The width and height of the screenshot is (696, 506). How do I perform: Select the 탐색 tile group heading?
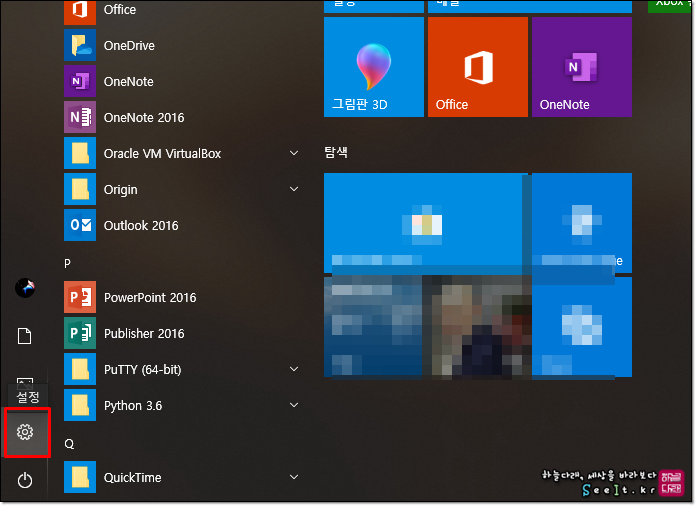[336, 152]
